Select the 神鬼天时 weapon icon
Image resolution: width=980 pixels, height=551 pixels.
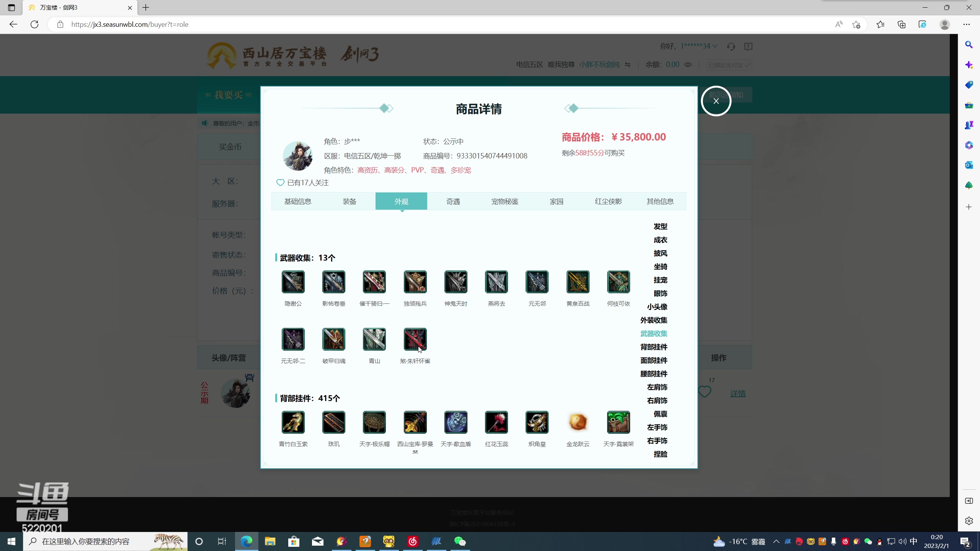tap(456, 282)
